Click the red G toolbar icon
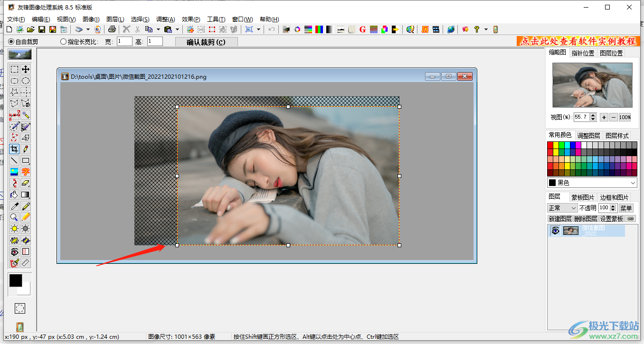 (362, 29)
